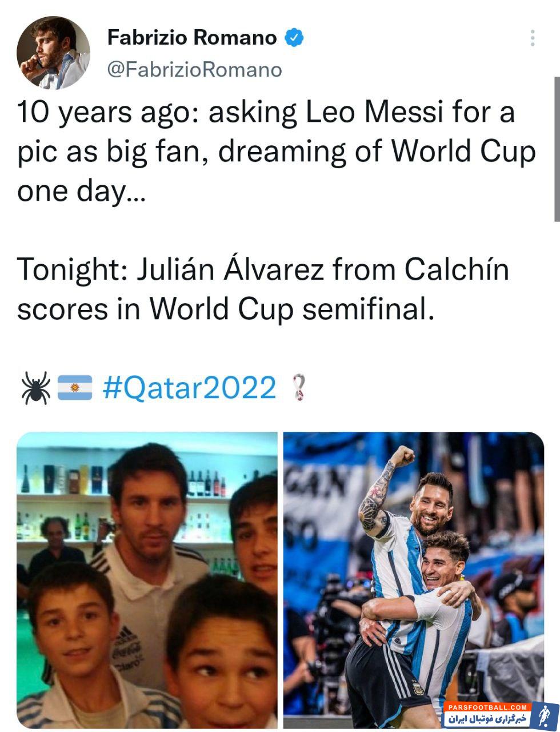Click the PARSFOOTBALL.COM watermark text
Screen dimensions: 560x732
(486, 707)
